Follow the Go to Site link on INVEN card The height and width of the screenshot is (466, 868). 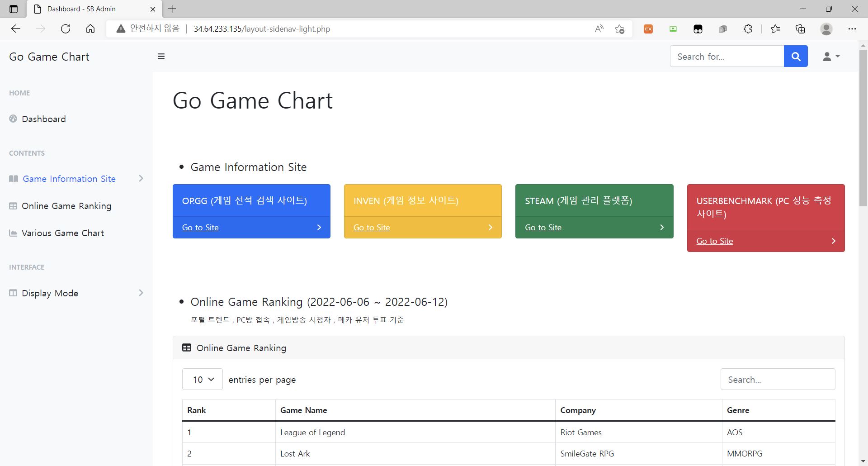pos(372,228)
